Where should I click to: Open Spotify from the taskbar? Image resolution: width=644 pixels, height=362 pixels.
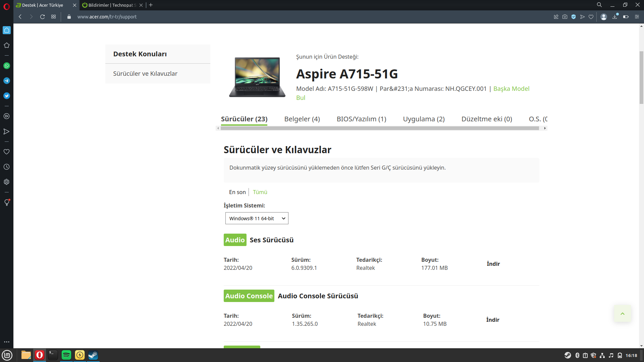66,355
